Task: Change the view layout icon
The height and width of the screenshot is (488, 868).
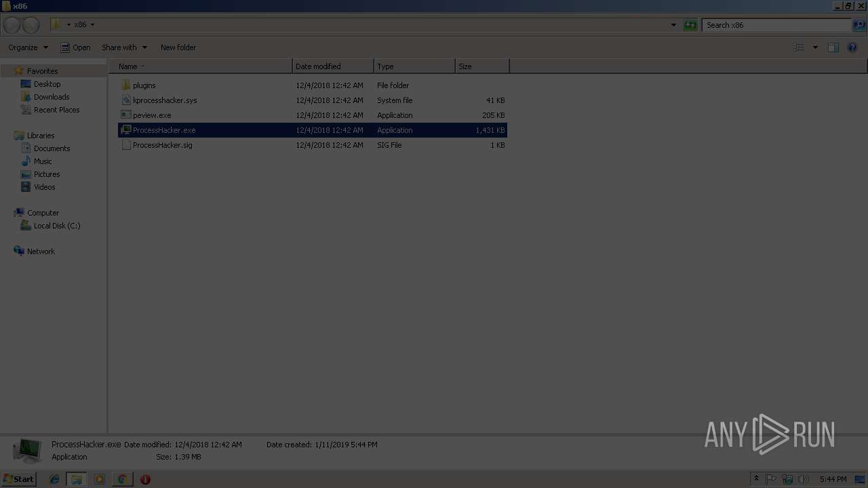Action: (x=799, y=47)
